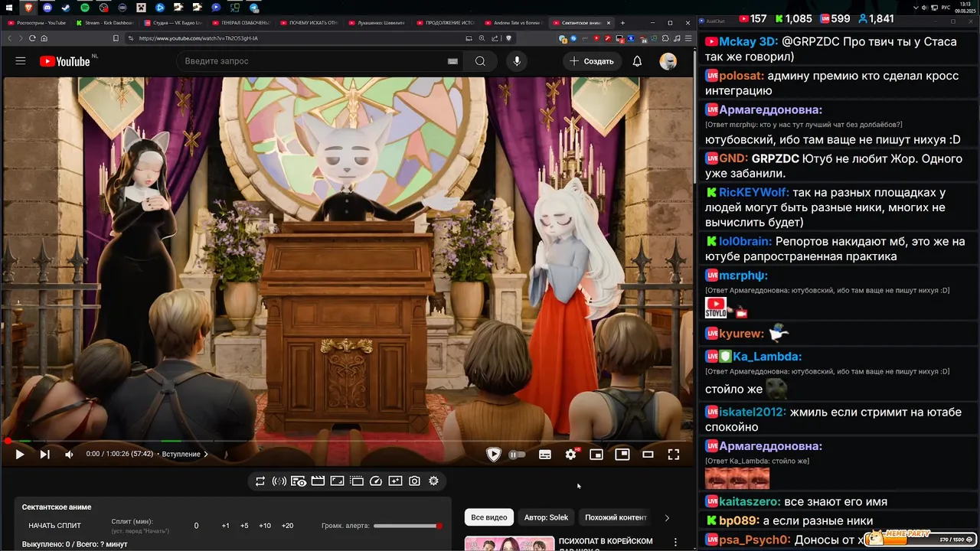Image resolution: width=980 pixels, height=551 pixels.
Task: Click the split minutes value field showing 0
Action: [196, 526]
